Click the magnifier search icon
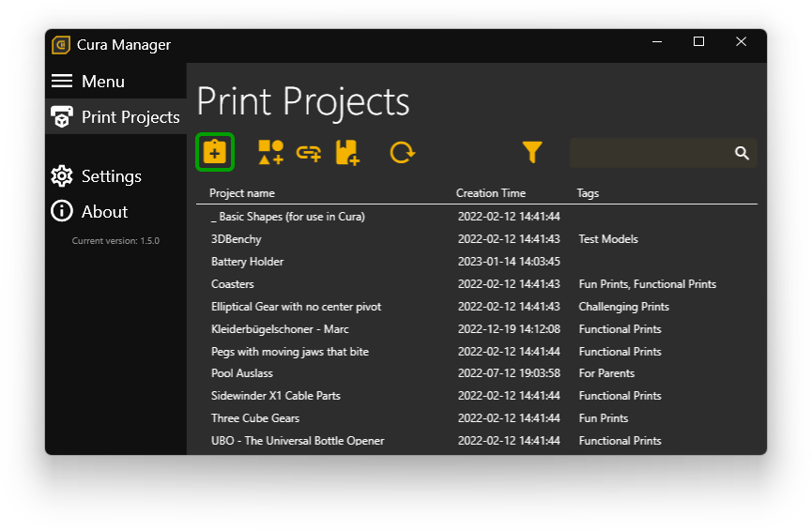The width and height of the screenshot is (812, 530). [x=742, y=153]
